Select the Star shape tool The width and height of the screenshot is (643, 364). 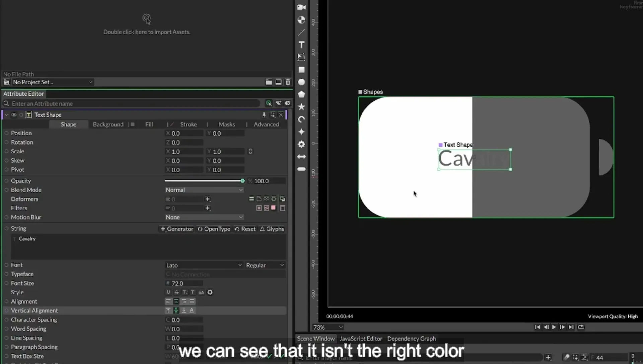pyautogui.click(x=301, y=107)
